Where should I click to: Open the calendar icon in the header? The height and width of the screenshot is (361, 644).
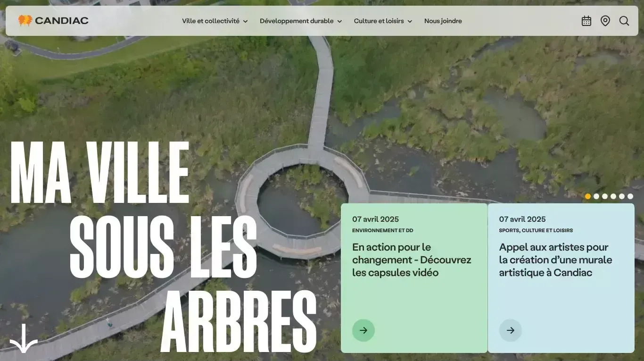point(586,21)
